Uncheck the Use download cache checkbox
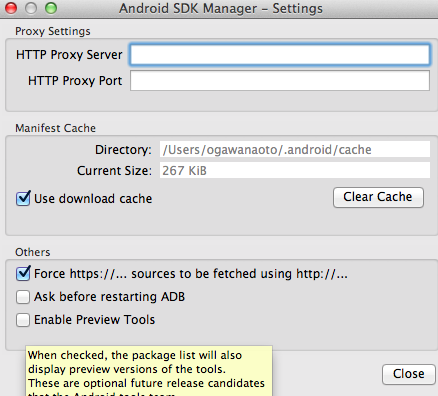 [23, 199]
